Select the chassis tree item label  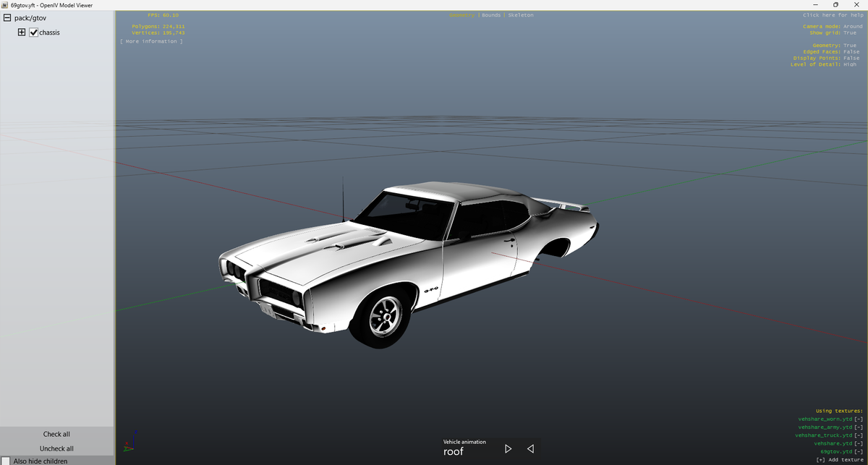tap(49, 33)
